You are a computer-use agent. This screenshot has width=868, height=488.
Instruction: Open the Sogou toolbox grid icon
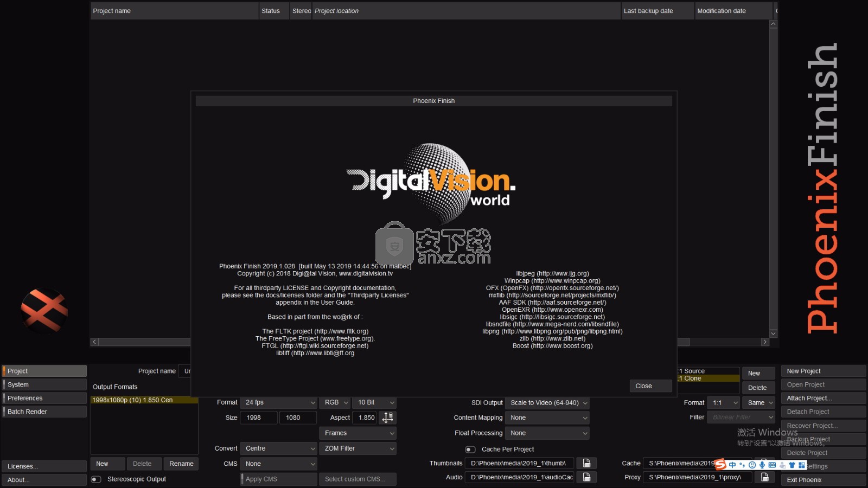click(x=801, y=465)
